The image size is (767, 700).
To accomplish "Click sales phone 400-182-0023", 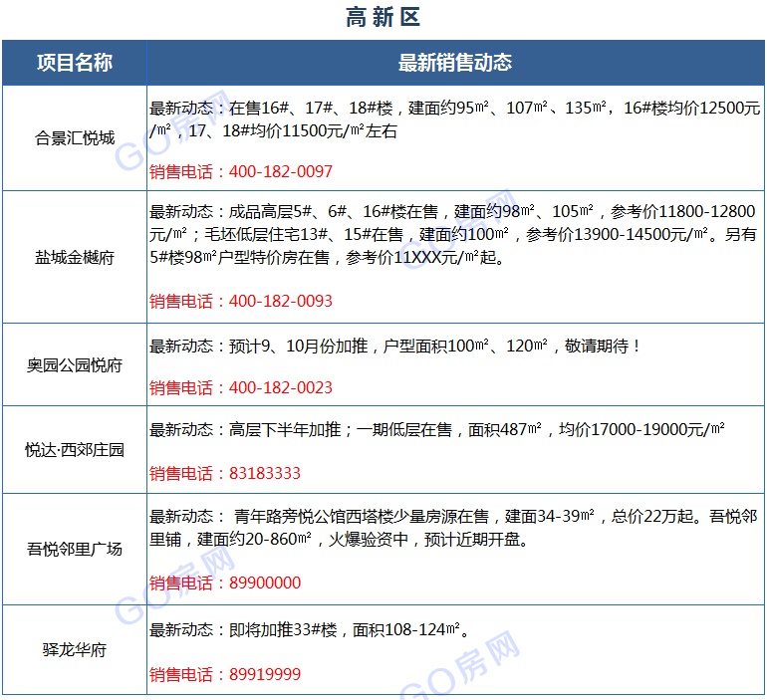I will pyautogui.click(x=281, y=387).
